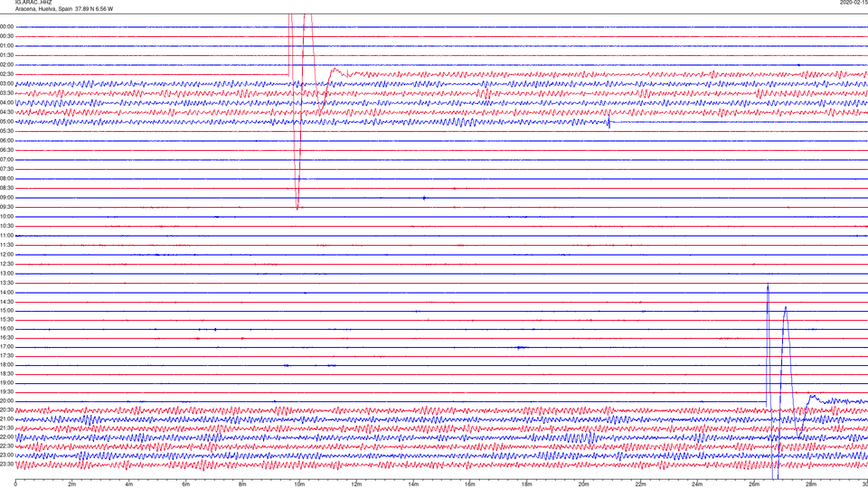The width and height of the screenshot is (868, 488).
Task: Select the 02:30 trace time label
Action: [x=6, y=74]
